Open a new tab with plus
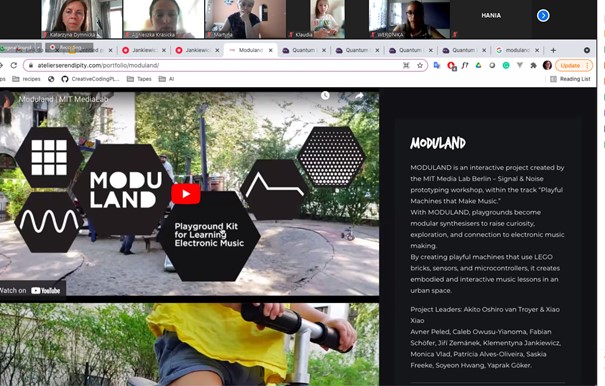 point(553,50)
